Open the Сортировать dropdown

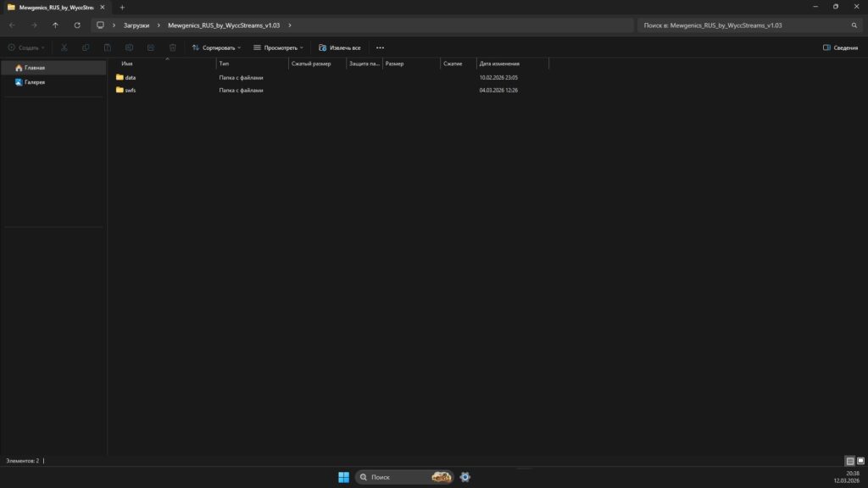click(x=216, y=47)
